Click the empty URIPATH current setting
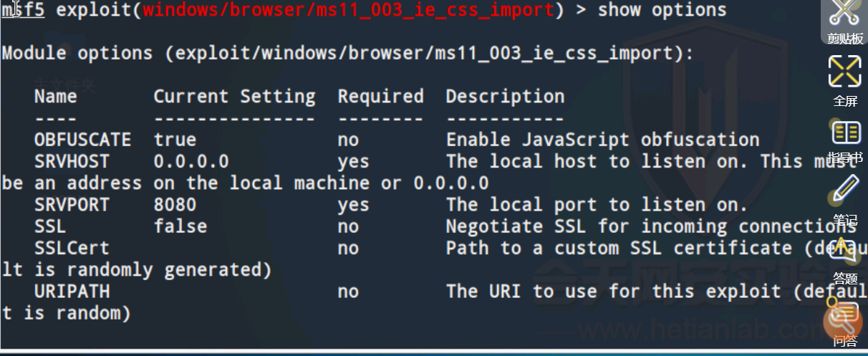 pyautogui.click(x=234, y=292)
